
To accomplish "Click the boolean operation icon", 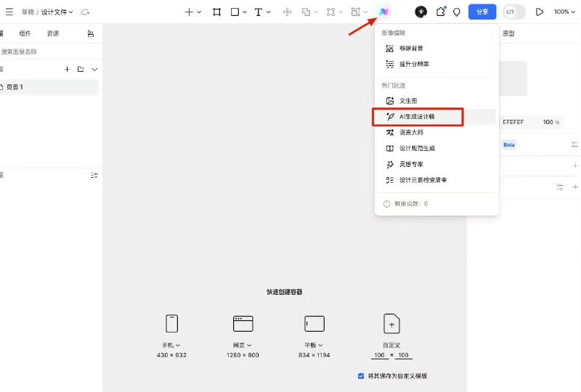I will [x=306, y=12].
